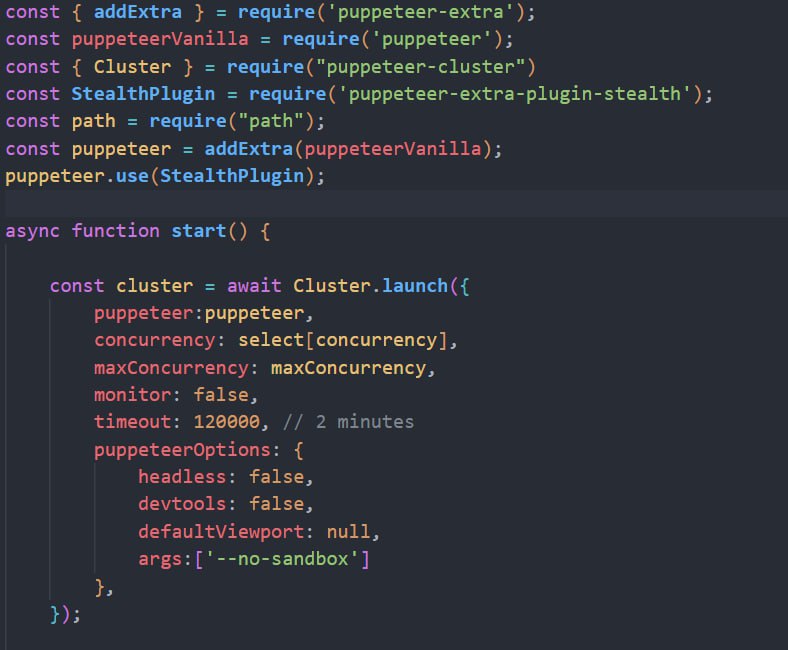Click the null value of defaultViewport
The height and width of the screenshot is (650, 788).
tap(349, 532)
